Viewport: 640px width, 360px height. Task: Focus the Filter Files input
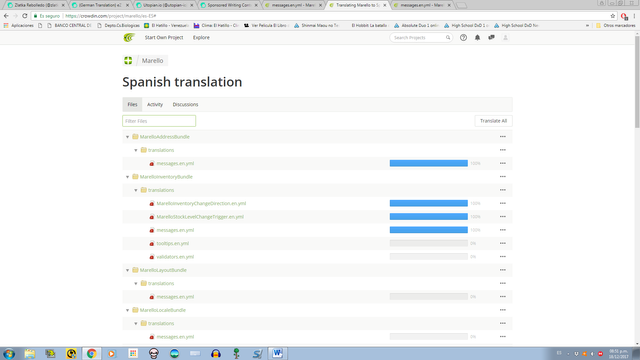pyautogui.click(x=159, y=121)
